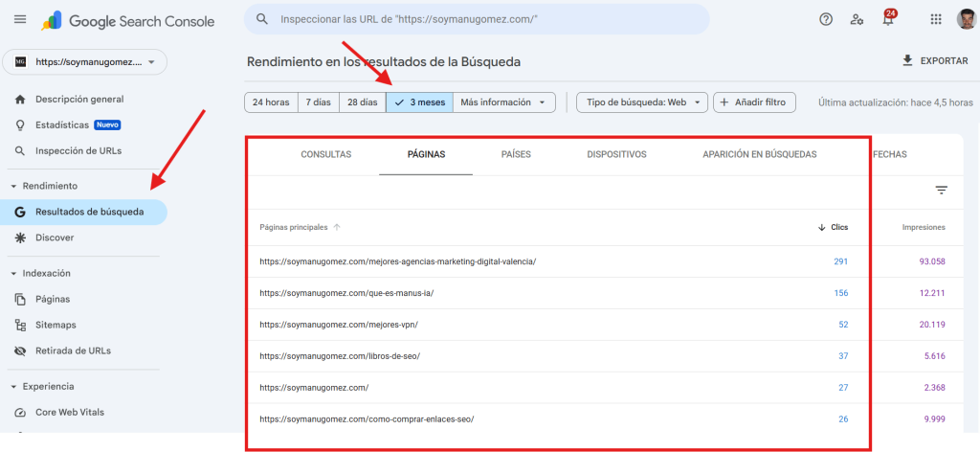Open Estadísticas in sidebar

click(x=62, y=125)
